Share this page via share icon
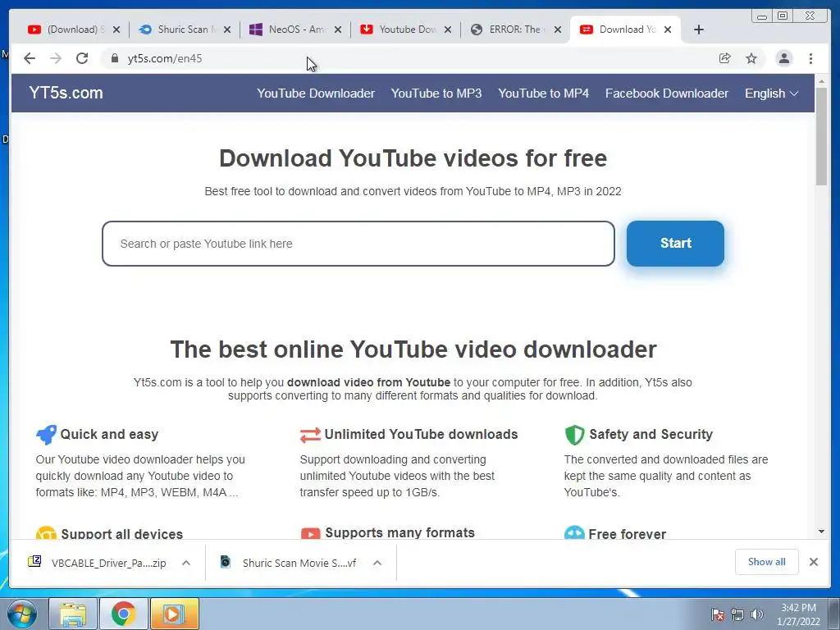 [x=725, y=58]
